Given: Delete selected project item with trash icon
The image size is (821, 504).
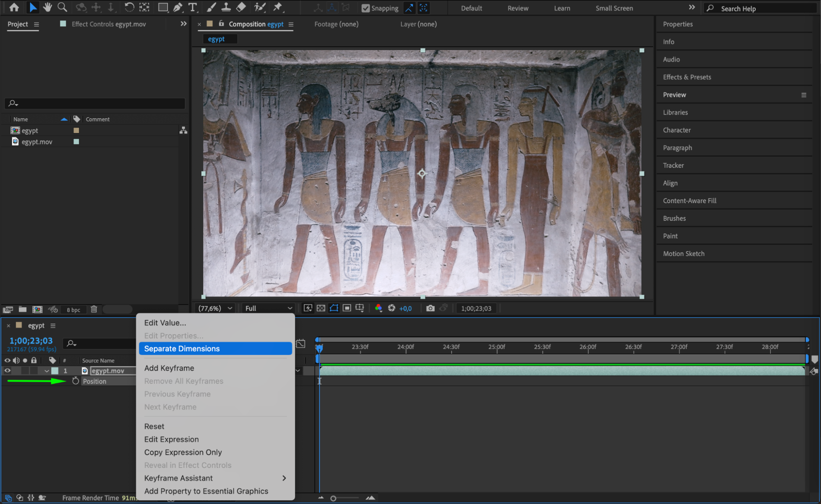Looking at the screenshot, I should (94, 309).
